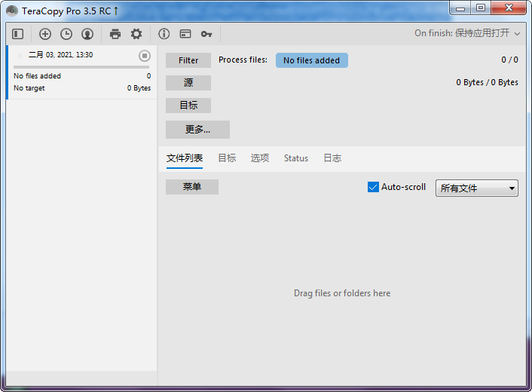Image resolution: width=532 pixels, height=392 pixels.
Task: Click the 0 Bytes / 0 Bytes counter
Action: coord(488,82)
